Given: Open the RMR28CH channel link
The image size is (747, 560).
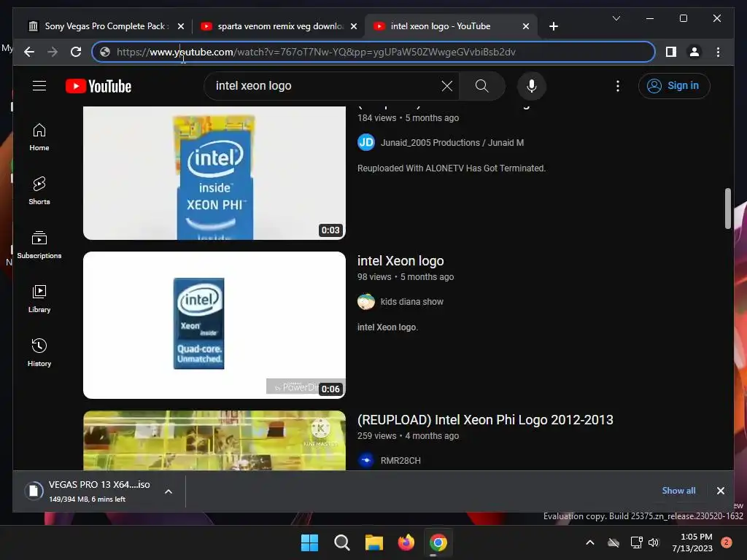Looking at the screenshot, I should click(400, 461).
